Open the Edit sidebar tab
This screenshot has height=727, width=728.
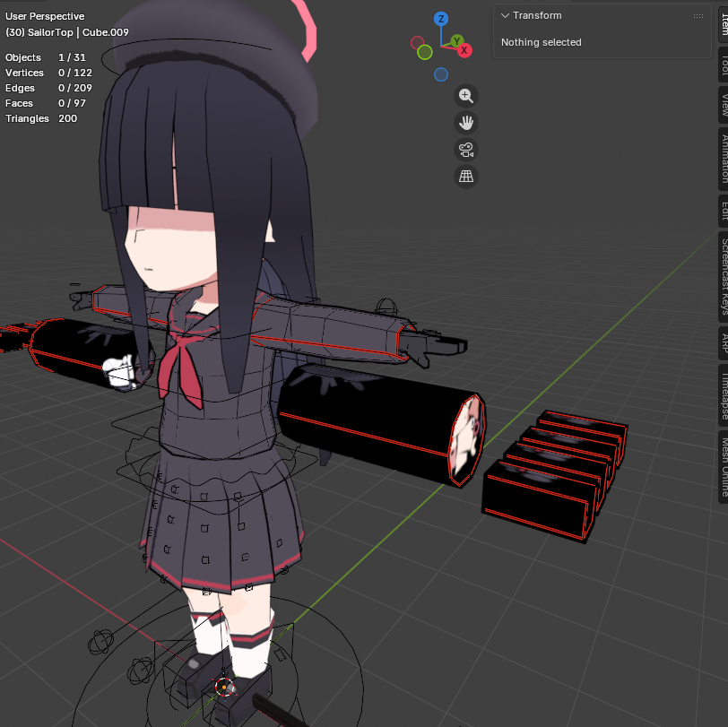pyautogui.click(x=724, y=211)
